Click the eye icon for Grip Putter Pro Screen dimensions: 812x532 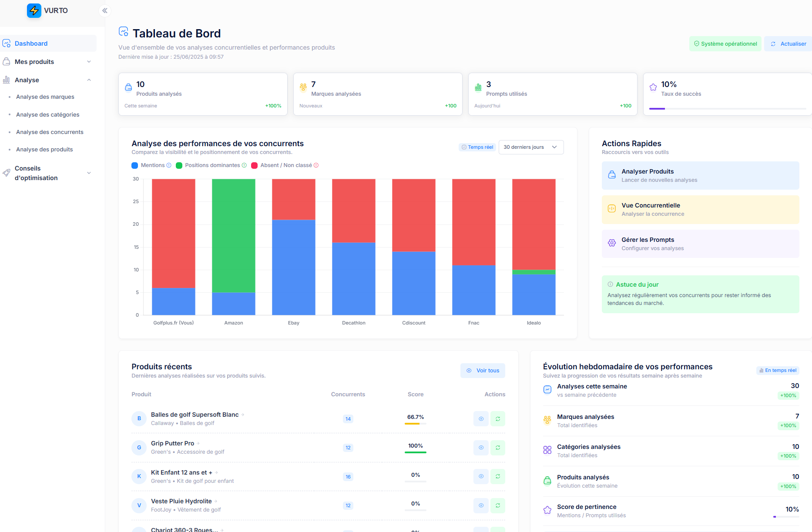pyautogui.click(x=481, y=448)
